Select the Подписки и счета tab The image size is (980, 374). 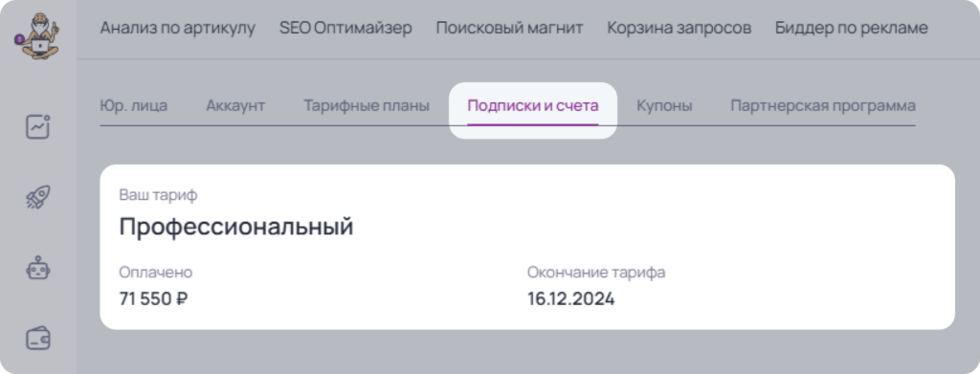(x=533, y=105)
